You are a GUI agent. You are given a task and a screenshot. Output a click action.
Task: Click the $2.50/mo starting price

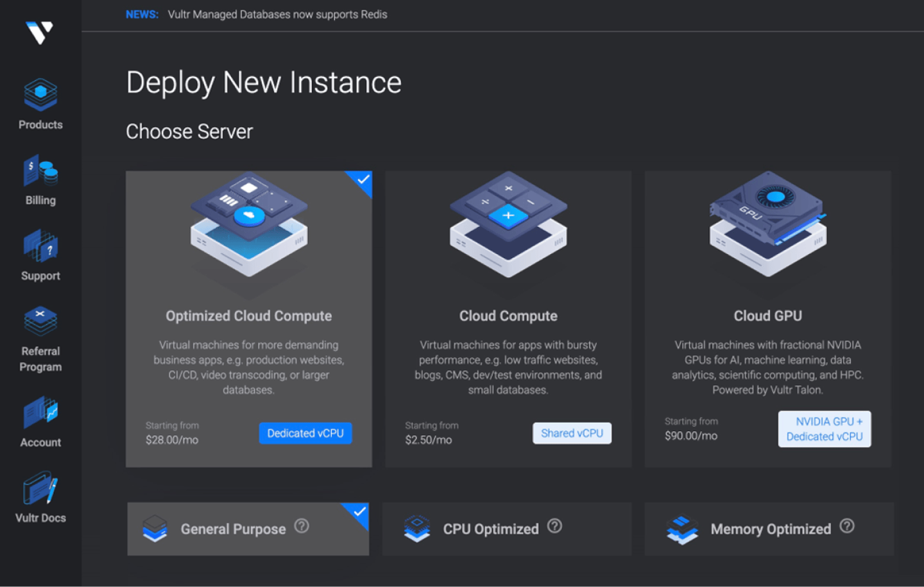pos(429,440)
